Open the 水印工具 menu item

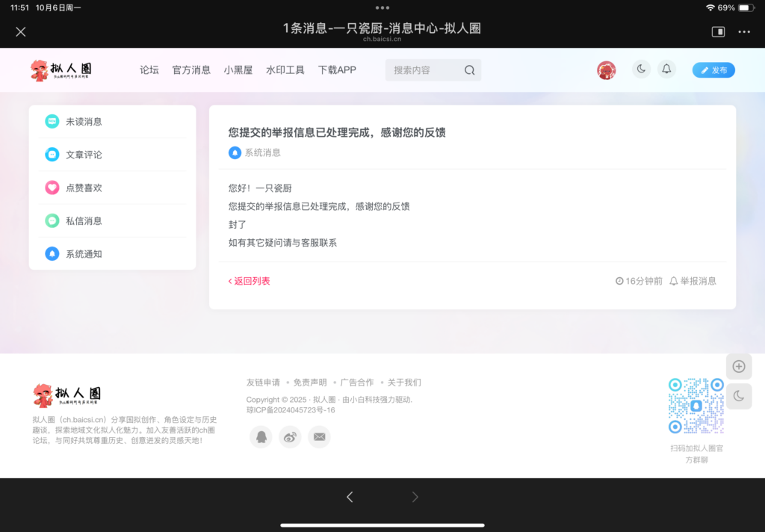pos(285,69)
